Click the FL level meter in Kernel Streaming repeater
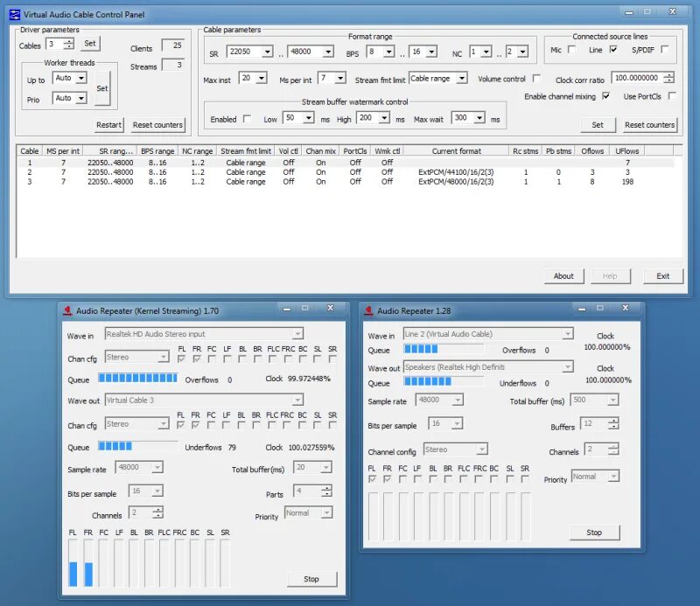Image resolution: width=700 pixels, height=606 pixels. point(73,563)
